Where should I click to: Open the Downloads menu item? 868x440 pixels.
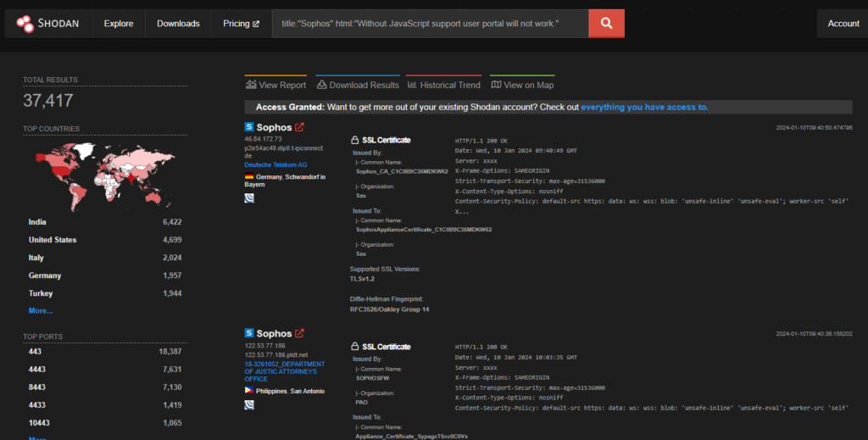point(178,23)
